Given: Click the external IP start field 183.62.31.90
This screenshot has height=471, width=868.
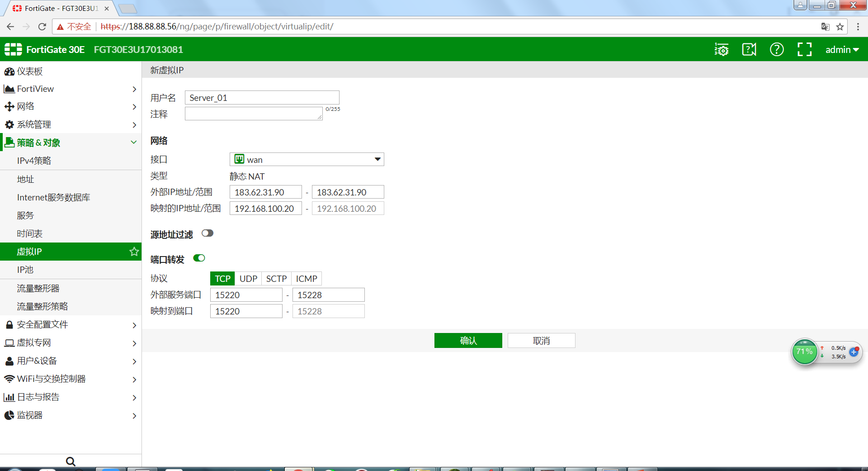Looking at the screenshot, I should 265,192.
